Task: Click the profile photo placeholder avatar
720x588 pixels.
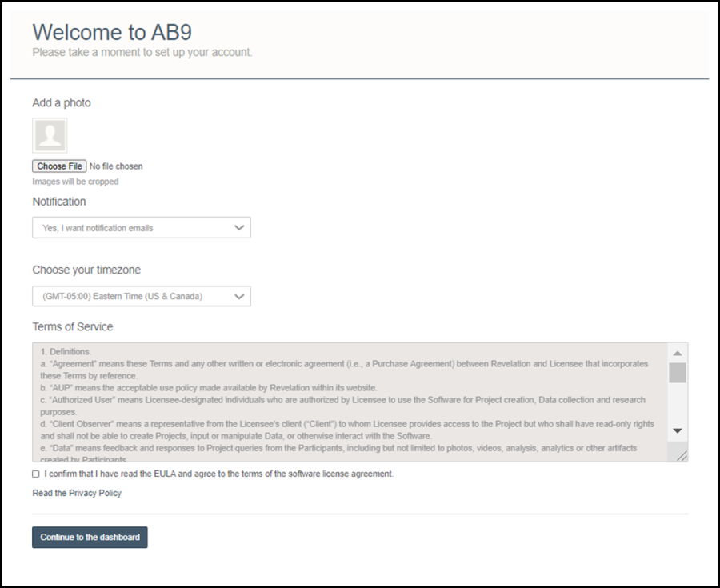Action: point(50,135)
